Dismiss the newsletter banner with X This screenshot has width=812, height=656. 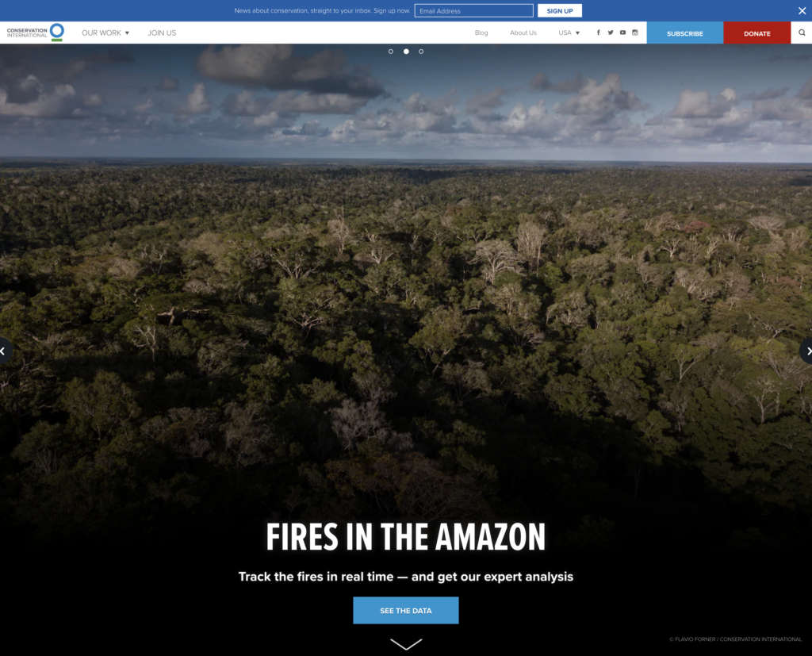(x=802, y=10)
